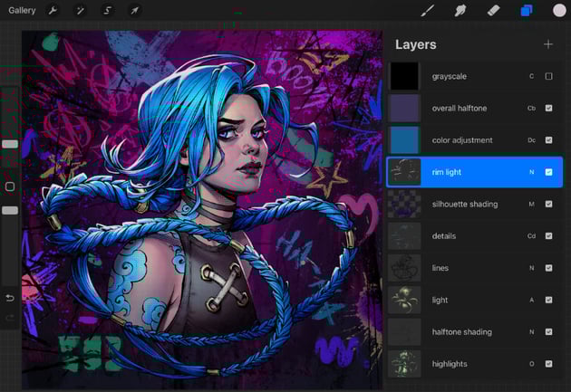Hide the rim light layer
The width and height of the screenshot is (571, 392).
(x=548, y=172)
